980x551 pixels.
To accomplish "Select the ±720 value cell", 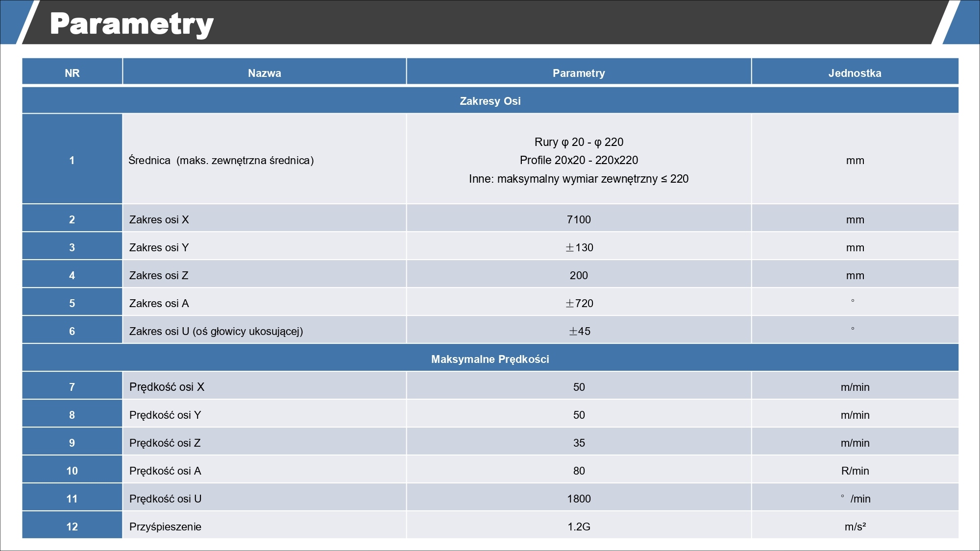I will click(579, 303).
